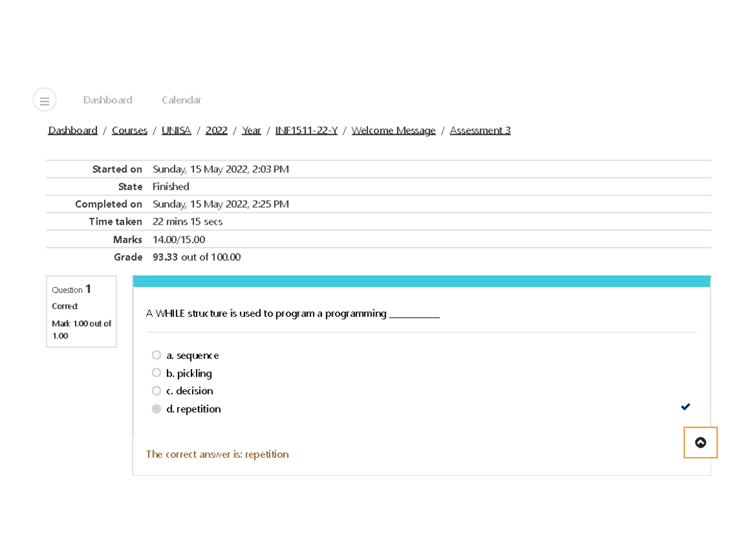Select radio option d. repetition

point(156,409)
